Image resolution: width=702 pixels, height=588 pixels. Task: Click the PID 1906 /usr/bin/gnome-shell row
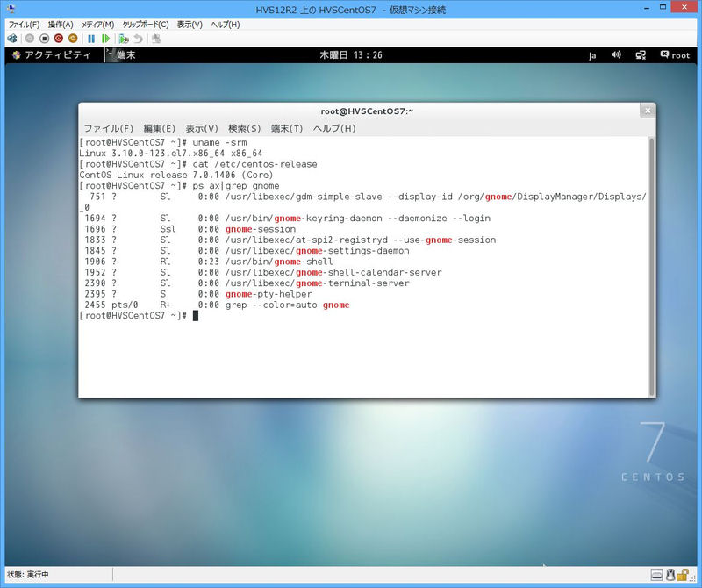208,262
